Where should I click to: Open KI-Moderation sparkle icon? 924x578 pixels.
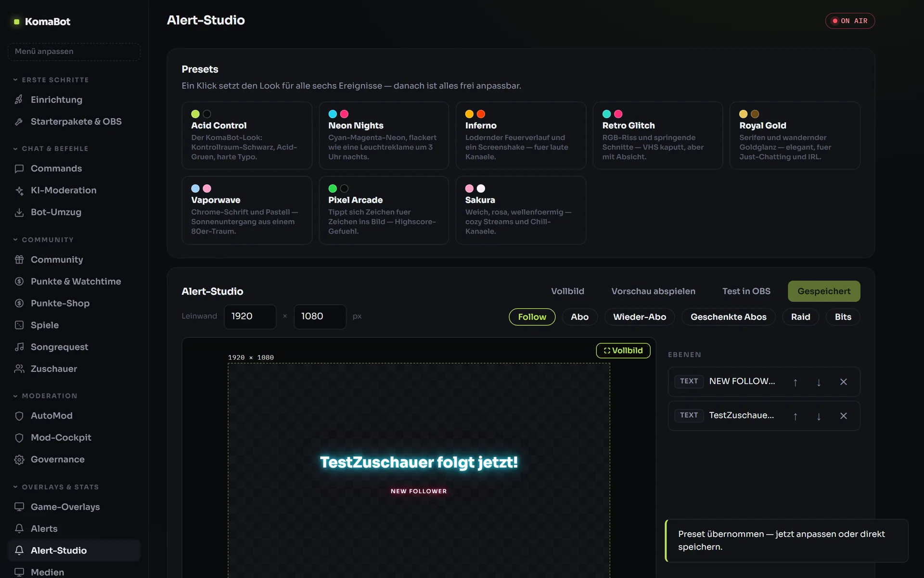[x=19, y=190]
